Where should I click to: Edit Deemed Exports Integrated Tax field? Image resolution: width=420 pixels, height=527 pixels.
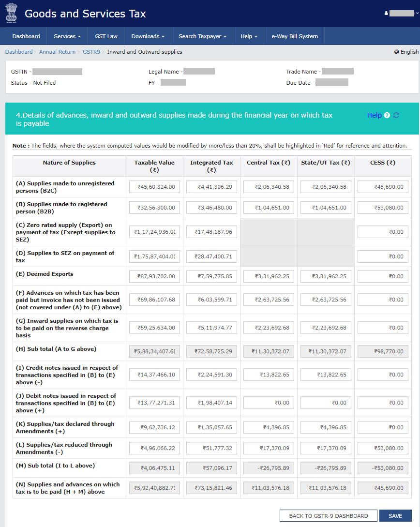point(211,276)
